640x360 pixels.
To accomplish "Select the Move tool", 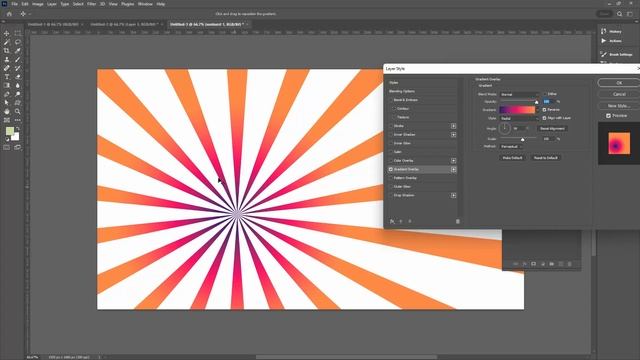I will click(7, 33).
